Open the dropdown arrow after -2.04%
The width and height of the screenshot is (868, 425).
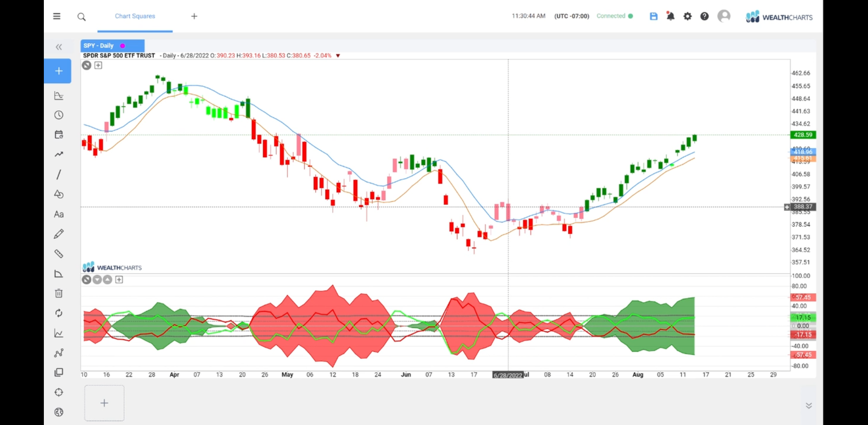pyautogui.click(x=338, y=56)
